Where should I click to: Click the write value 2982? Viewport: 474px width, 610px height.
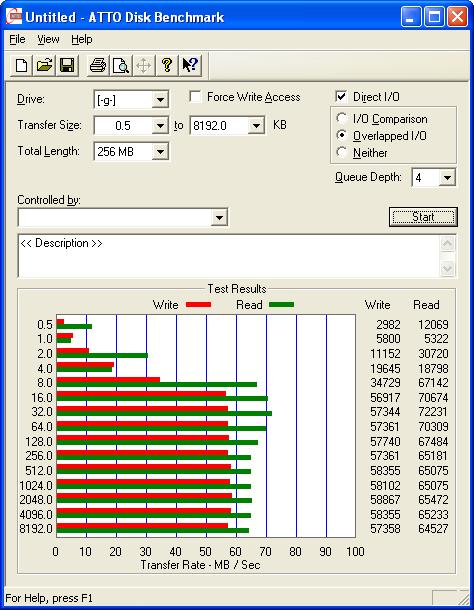pyautogui.click(x=388, y=324)
